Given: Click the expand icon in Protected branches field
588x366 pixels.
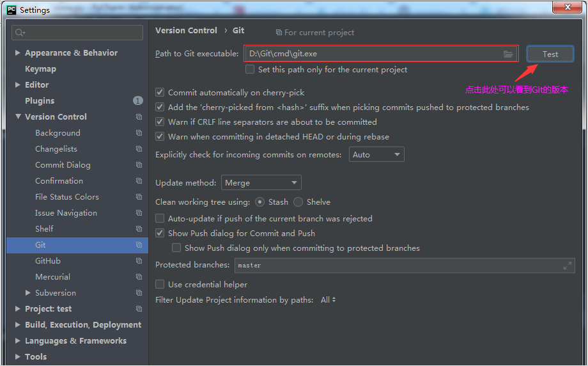Looking at the screenshot, I should click(x=568, y=266).
